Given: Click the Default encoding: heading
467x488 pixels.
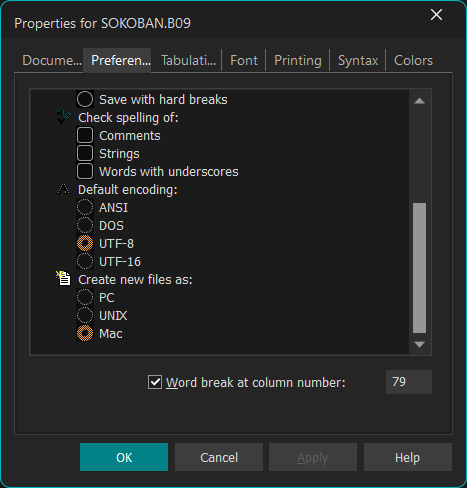Looking at the screenshot, I should point(128,189).
